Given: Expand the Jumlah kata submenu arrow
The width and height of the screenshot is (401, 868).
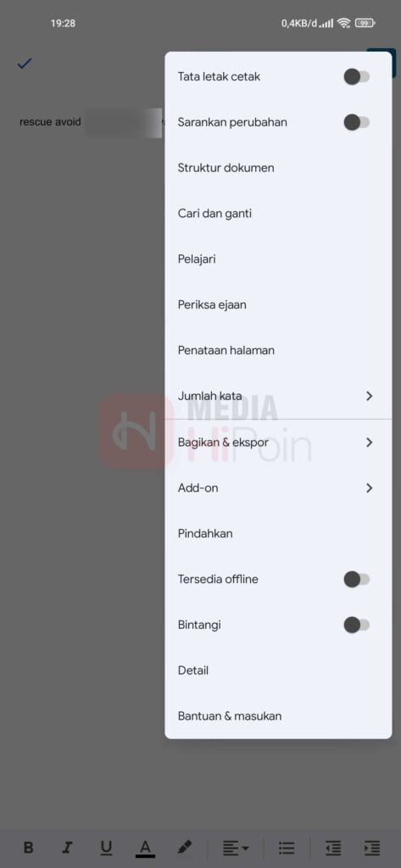Looking at the screenshot, I should click(370, 396).
